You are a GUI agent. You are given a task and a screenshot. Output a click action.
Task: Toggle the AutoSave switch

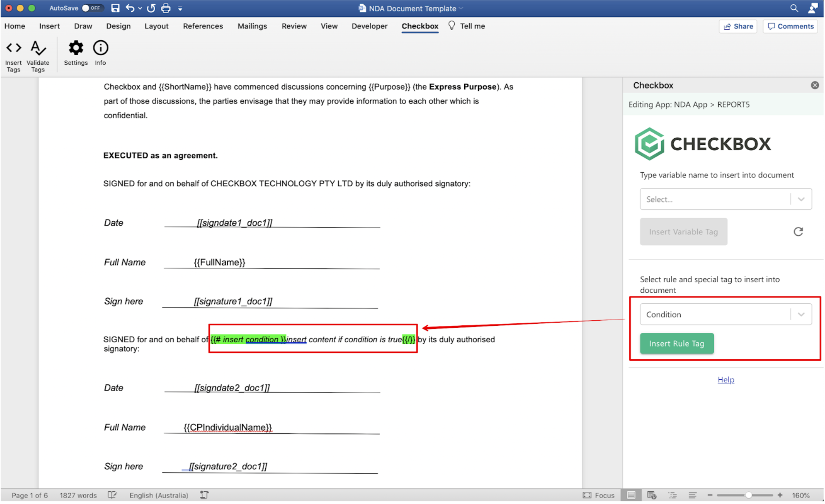point(92,8)
